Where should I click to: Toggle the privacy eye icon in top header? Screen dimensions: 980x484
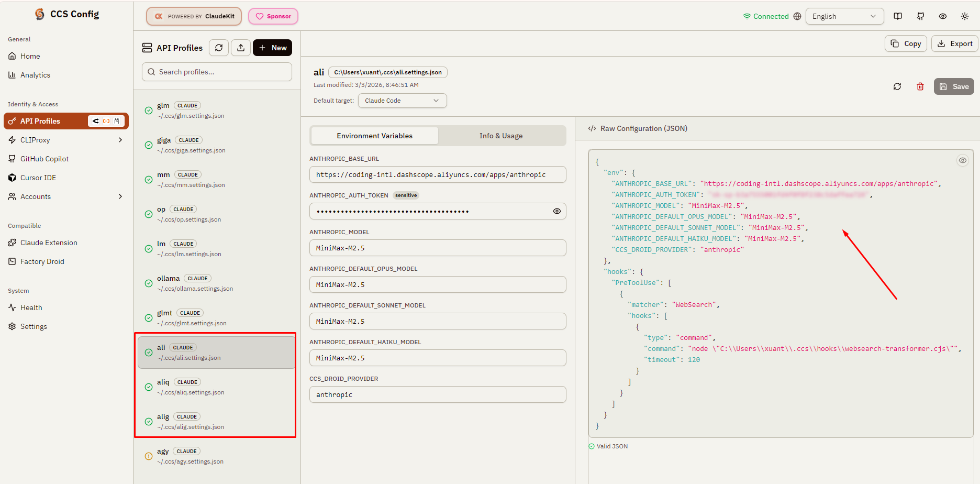(943, 16)
